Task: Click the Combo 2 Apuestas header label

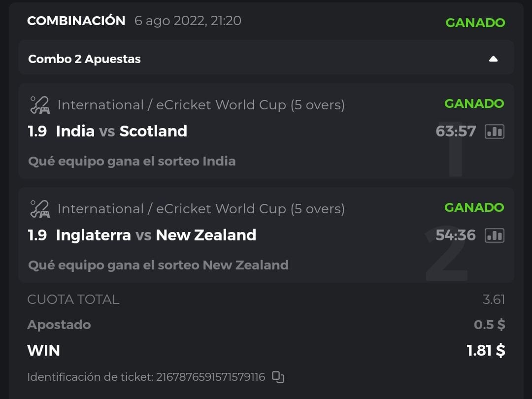Action: 84,59
